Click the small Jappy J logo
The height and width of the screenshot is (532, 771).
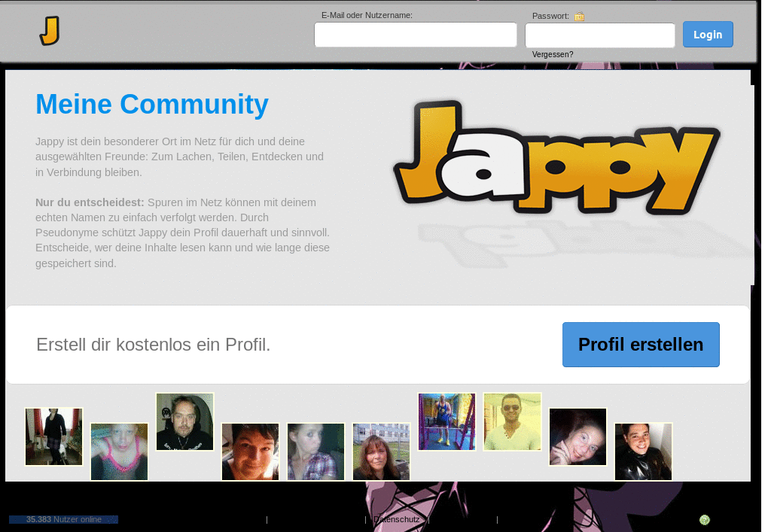tap(50, 31)
